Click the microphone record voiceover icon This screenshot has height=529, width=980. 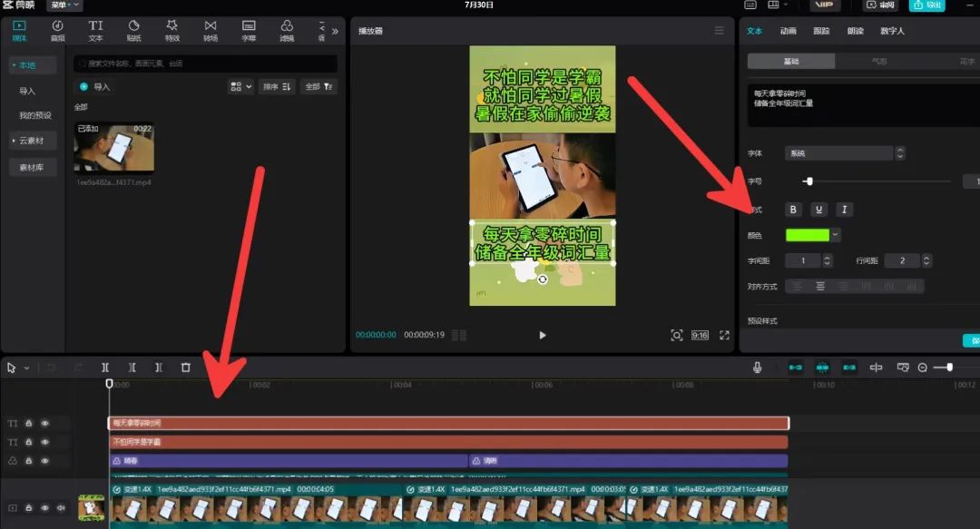[x=757, y=367]
